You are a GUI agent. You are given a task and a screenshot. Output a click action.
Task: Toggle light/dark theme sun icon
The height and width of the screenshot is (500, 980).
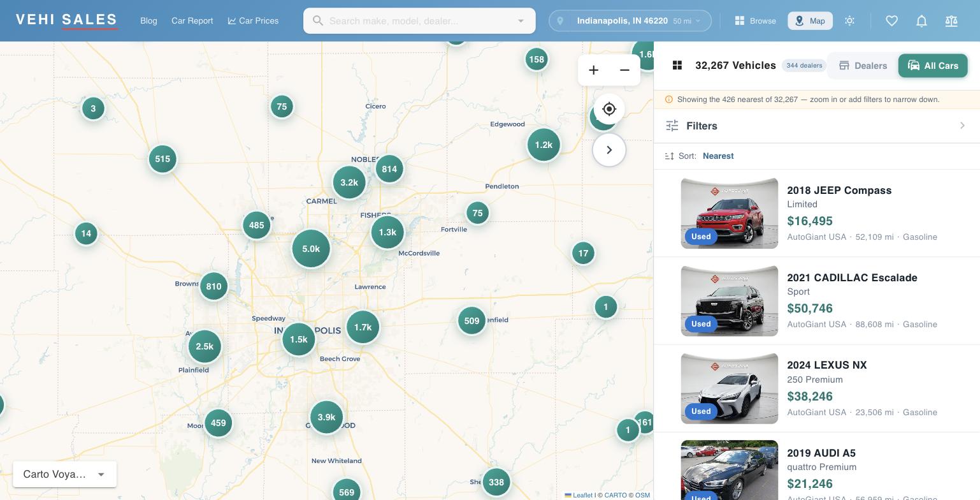tap(849, 21)
